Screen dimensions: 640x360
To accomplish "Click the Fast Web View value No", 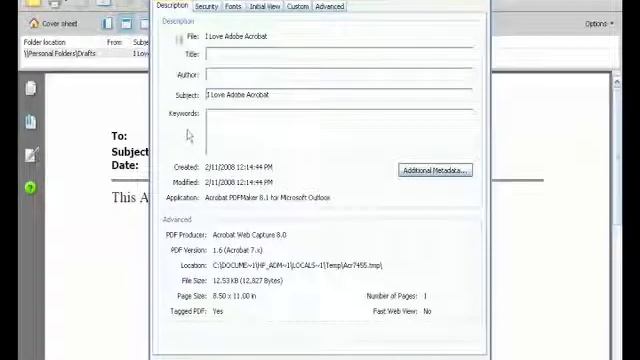I will (427, 311).
